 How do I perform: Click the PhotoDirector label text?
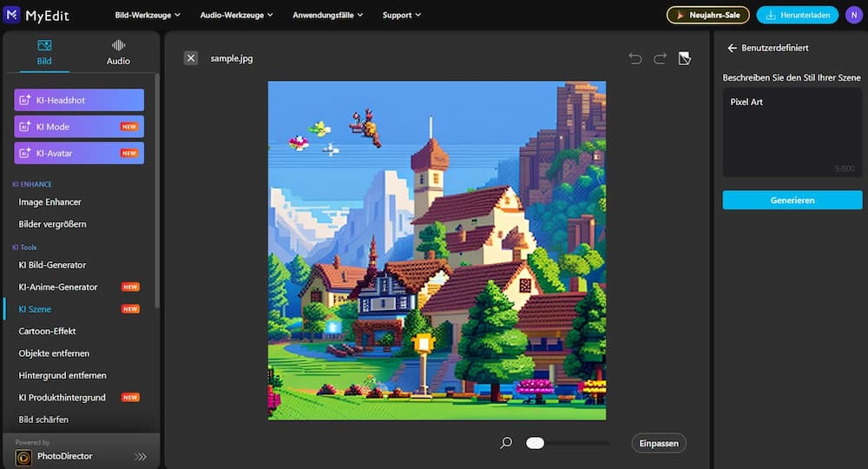65,456
